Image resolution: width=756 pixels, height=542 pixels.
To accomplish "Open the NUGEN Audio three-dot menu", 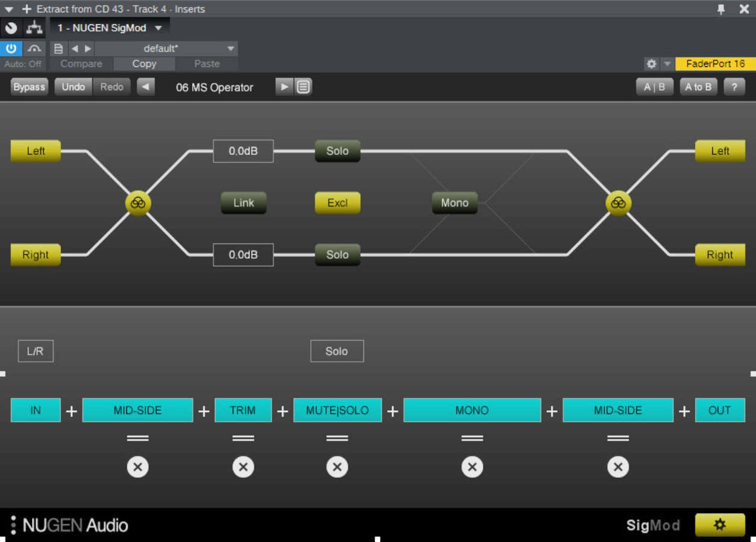I will click(13, 525).
